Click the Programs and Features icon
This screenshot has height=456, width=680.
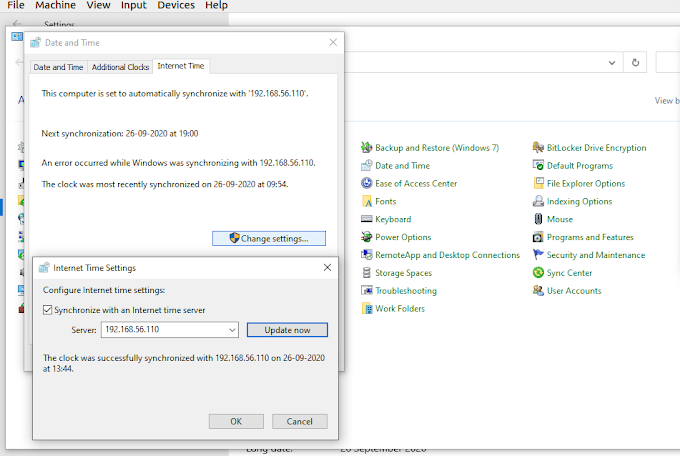tap(538, 237)
